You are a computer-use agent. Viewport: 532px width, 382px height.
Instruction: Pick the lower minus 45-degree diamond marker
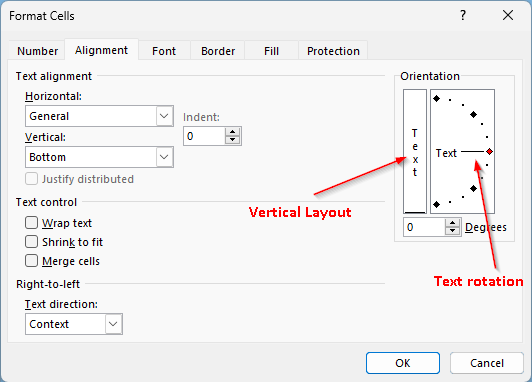tap(474, 189)
